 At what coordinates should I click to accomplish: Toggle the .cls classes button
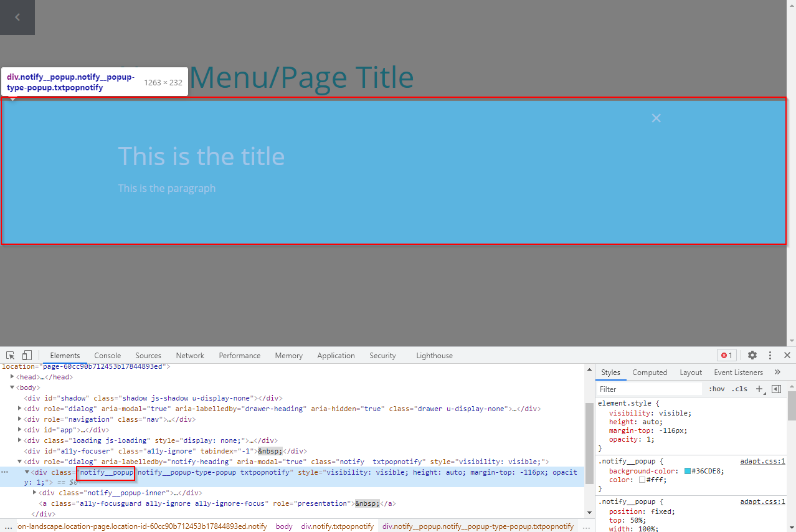pos(739,389)
